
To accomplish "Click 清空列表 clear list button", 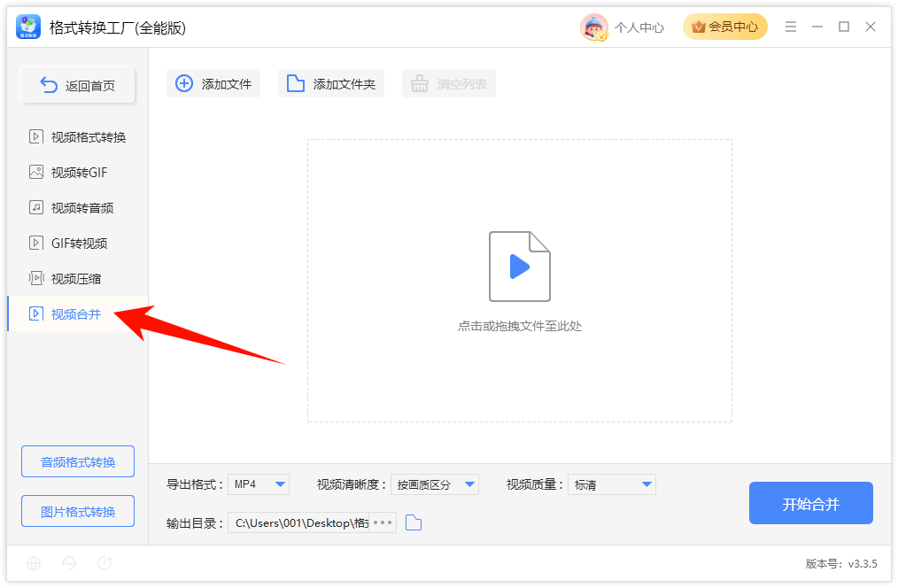I will pyautogui.click(x=448, y=83).
